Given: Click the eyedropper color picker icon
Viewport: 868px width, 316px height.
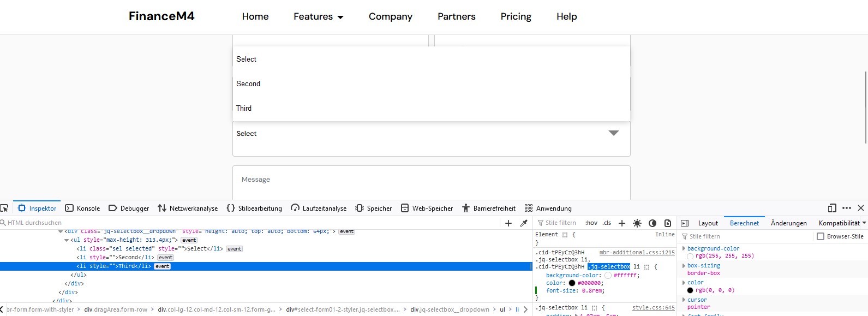Looking at the screenshot, I should [x=524, y=223].
